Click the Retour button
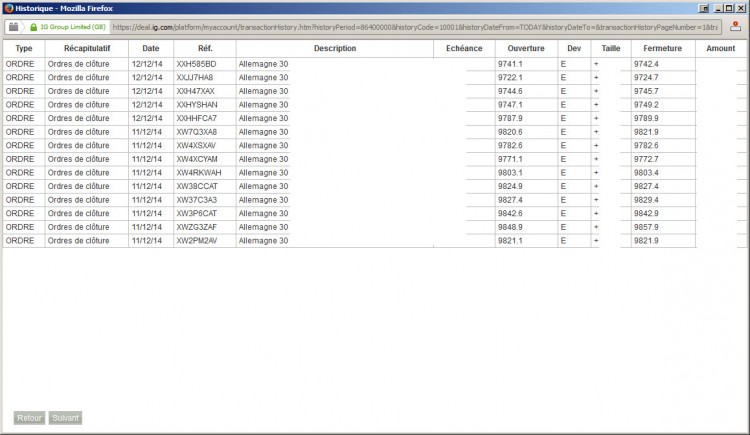 (29, 418)
